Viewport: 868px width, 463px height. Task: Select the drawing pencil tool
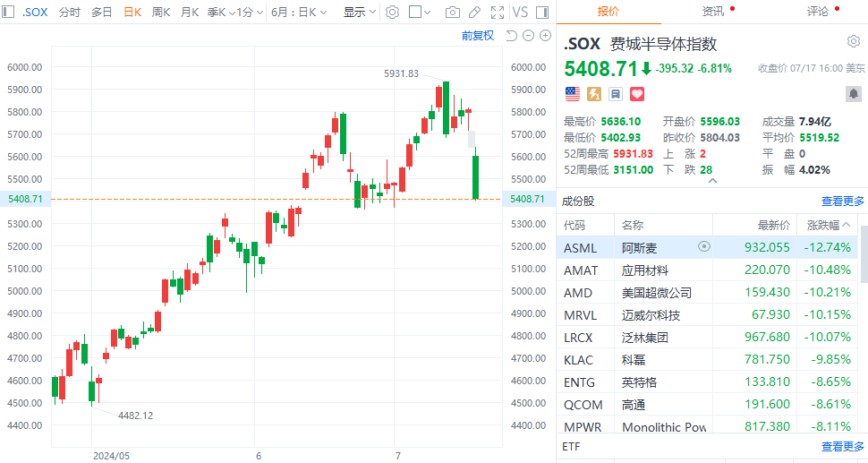click(474, 13)
